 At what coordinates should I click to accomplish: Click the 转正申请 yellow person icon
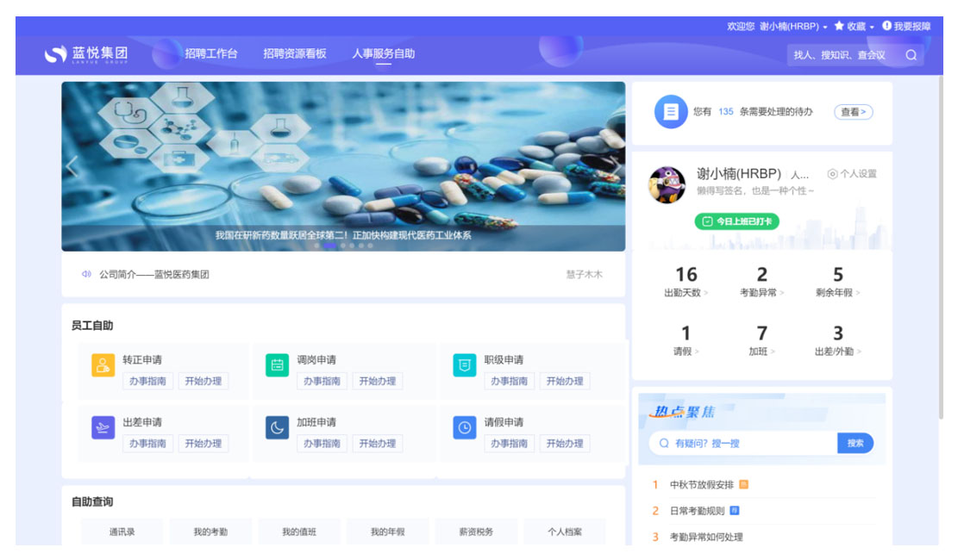[103, 365]
